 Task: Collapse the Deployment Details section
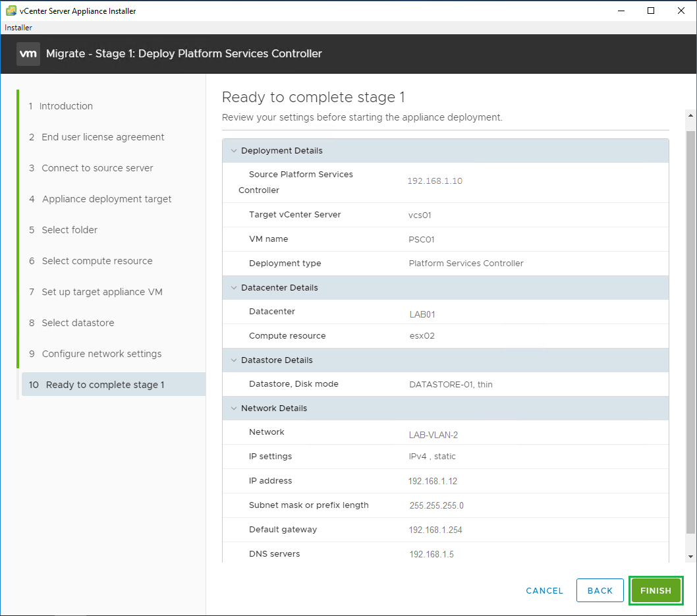pos(233,151)
